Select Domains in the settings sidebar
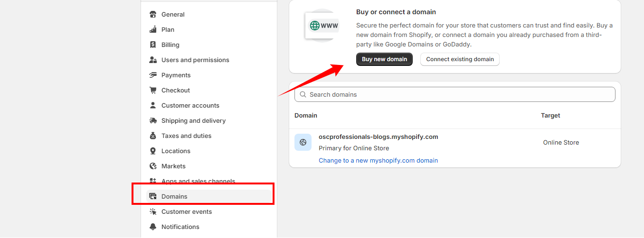644x238 pixels. 174,196
